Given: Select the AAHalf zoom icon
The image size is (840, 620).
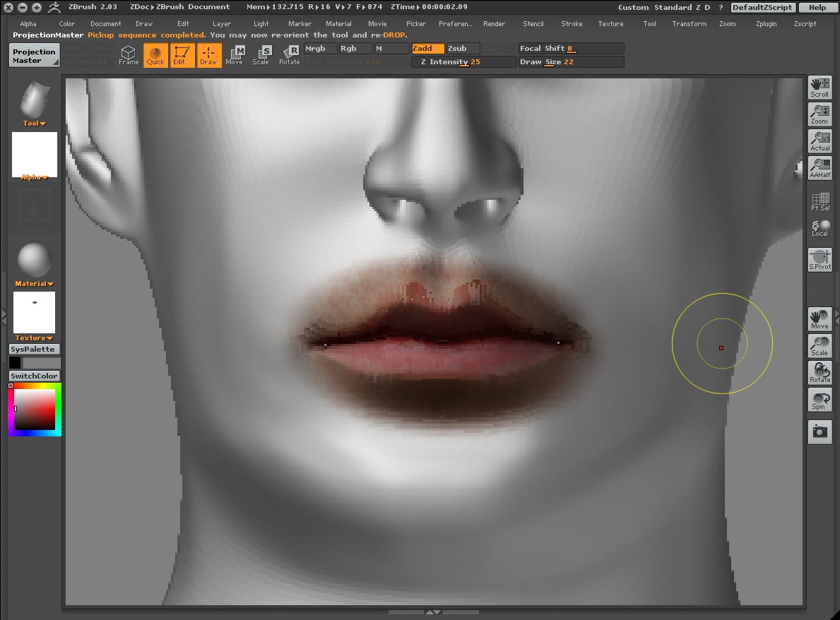Looking at the screenshot, I should (x=820, y=167).
